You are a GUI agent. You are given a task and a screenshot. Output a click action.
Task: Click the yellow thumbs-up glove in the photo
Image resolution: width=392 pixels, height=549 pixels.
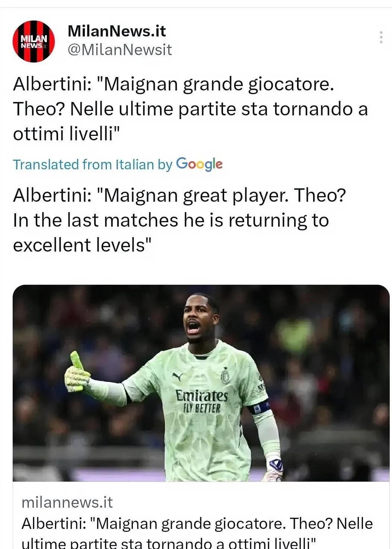(77, 373)
